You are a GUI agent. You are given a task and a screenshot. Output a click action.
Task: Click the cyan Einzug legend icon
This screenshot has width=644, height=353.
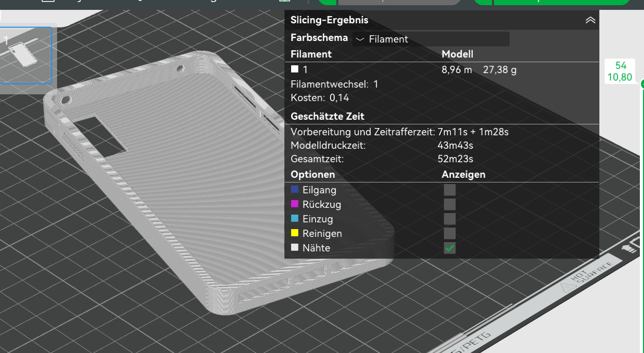(295, 219)
